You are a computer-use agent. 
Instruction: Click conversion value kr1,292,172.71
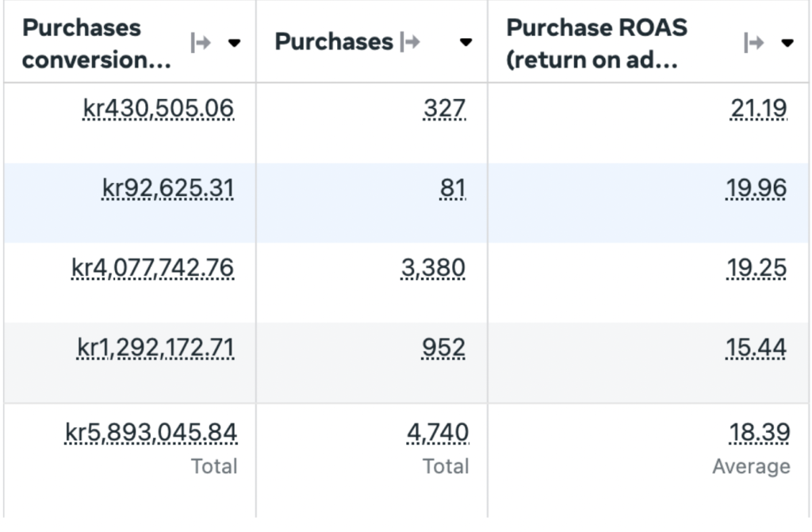(x=155, y=347)
